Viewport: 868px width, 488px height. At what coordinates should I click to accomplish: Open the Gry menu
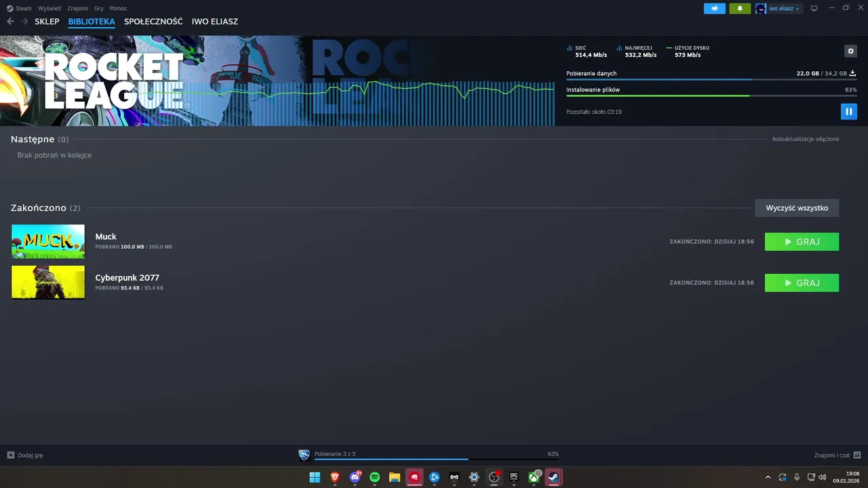pos(99,8)
